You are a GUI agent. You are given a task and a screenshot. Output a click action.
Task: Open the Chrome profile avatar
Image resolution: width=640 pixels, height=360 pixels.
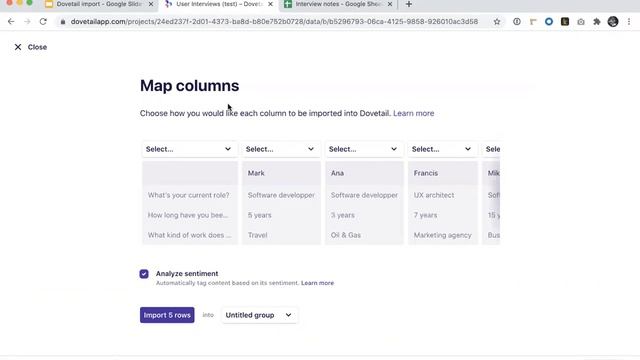[x=613, y=22]
